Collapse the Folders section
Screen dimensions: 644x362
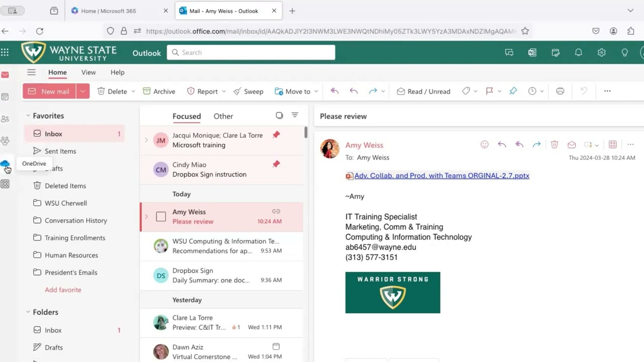pos(28,312)
